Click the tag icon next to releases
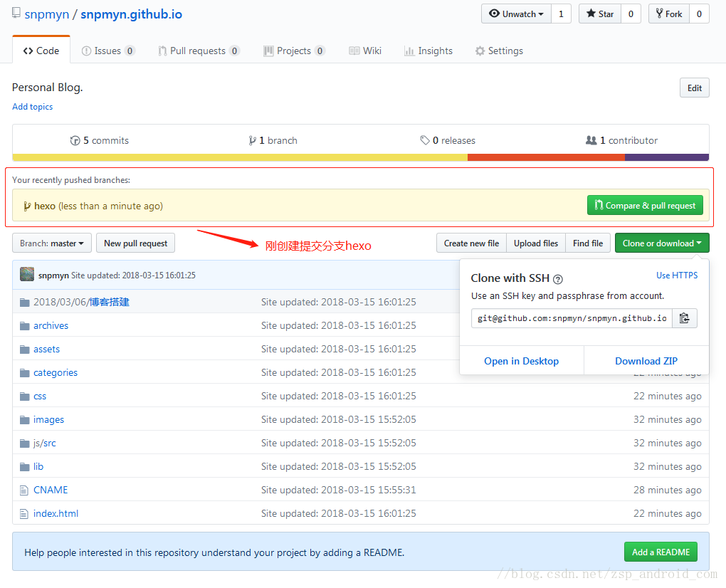Viewport: 726px width, 588px height. [x=425, y=140]
